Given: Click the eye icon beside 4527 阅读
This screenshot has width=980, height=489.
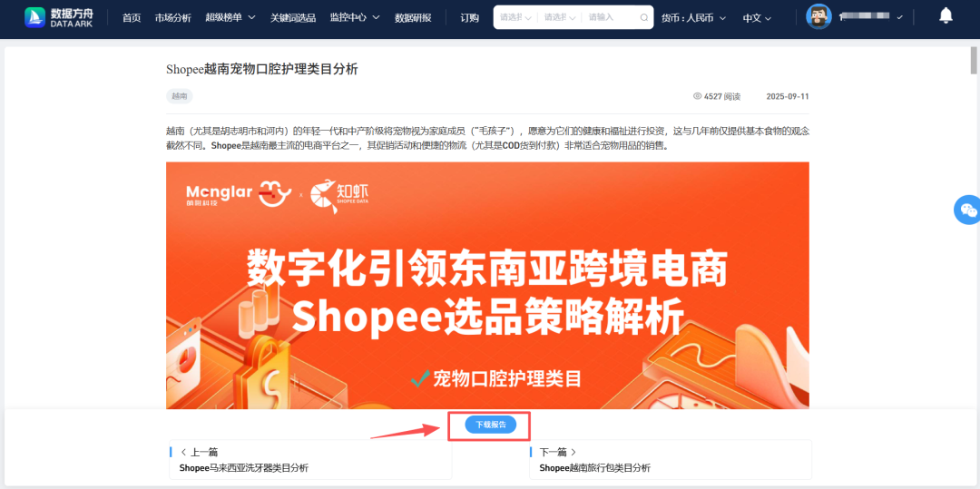Looking at the screenshot, I should 698,96.
